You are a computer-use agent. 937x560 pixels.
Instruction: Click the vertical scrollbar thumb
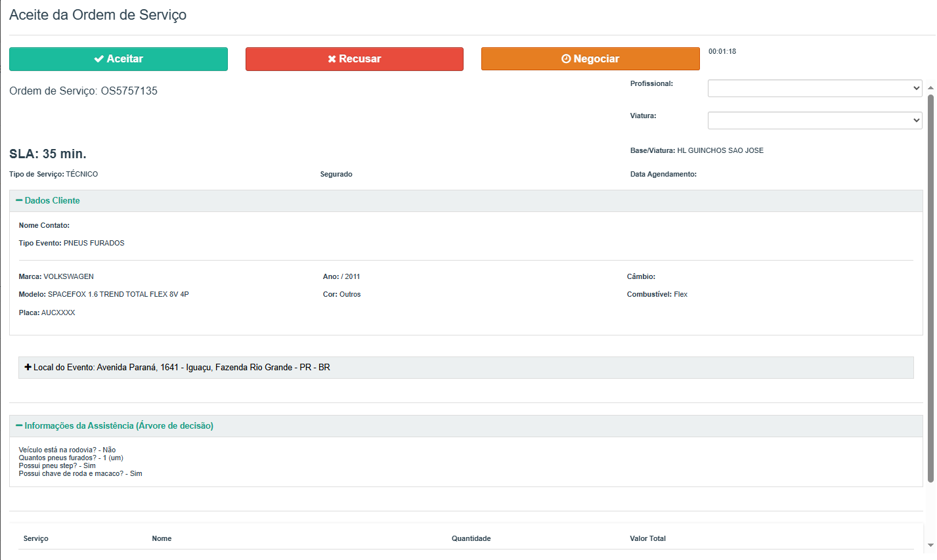point(930,289)
